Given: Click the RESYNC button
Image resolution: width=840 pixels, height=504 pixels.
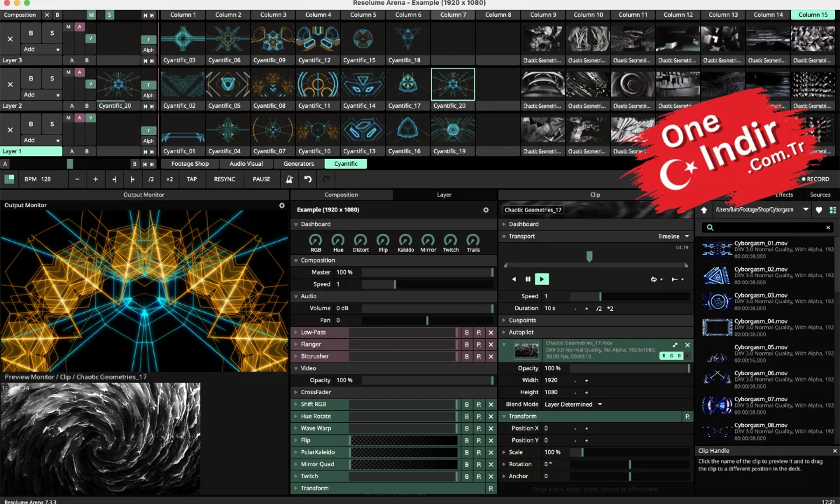Looking at the screenshot, I should (x=225, y=179).
